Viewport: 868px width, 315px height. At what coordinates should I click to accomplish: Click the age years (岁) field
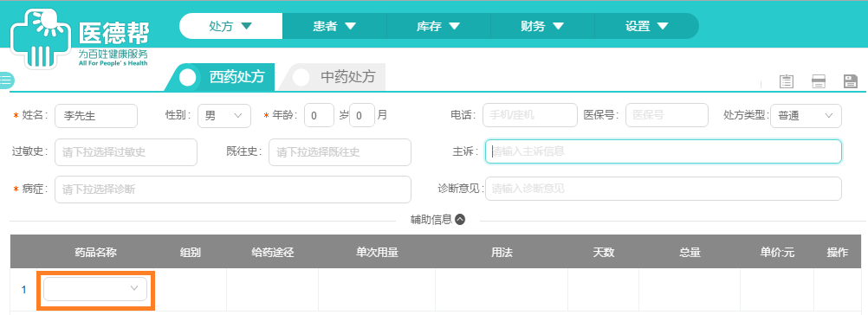(319, 115)
